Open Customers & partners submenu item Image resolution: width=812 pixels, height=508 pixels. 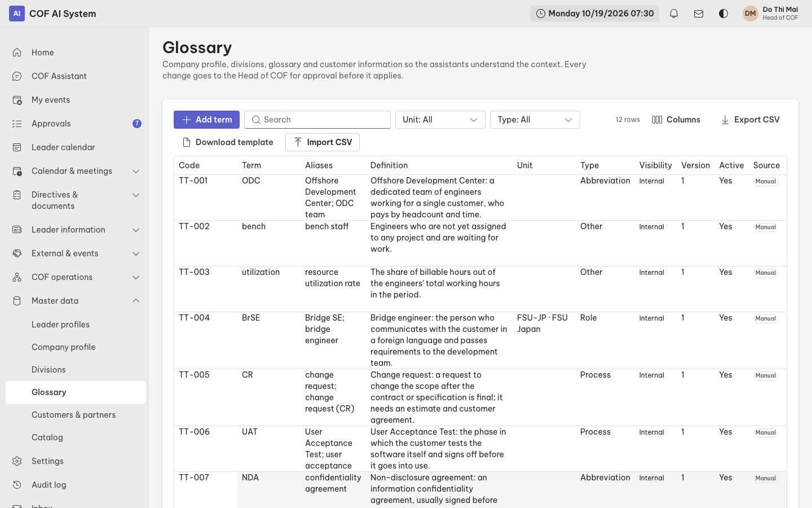pyautogui.click(x=76, y=415)
